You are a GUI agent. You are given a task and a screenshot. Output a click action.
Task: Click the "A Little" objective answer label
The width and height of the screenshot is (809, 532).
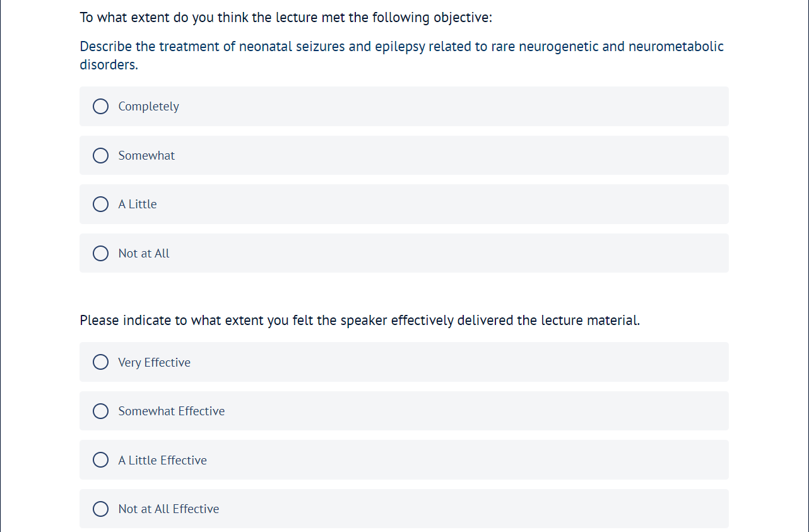tap(138, 204)
